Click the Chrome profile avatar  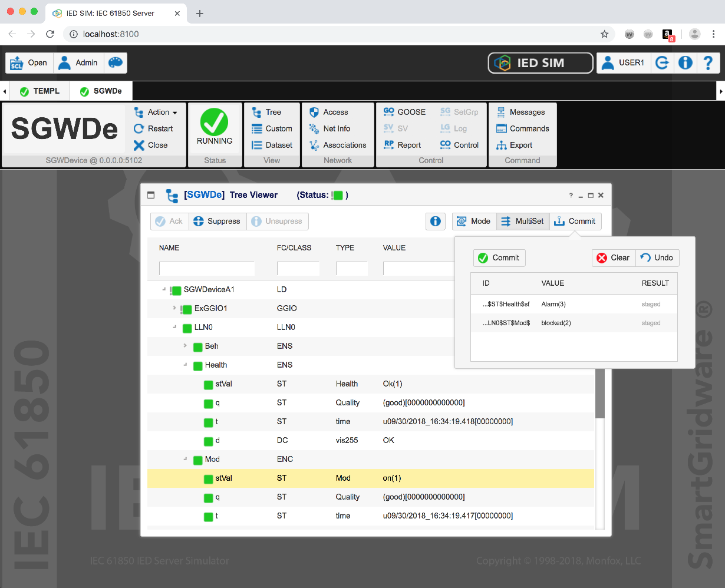(695, 34)
